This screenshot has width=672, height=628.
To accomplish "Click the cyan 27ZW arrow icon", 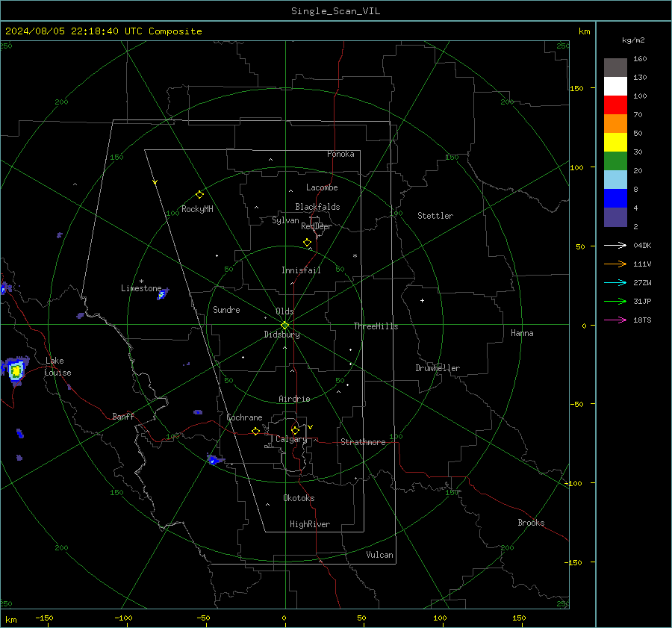I will [x=615, y=282].
